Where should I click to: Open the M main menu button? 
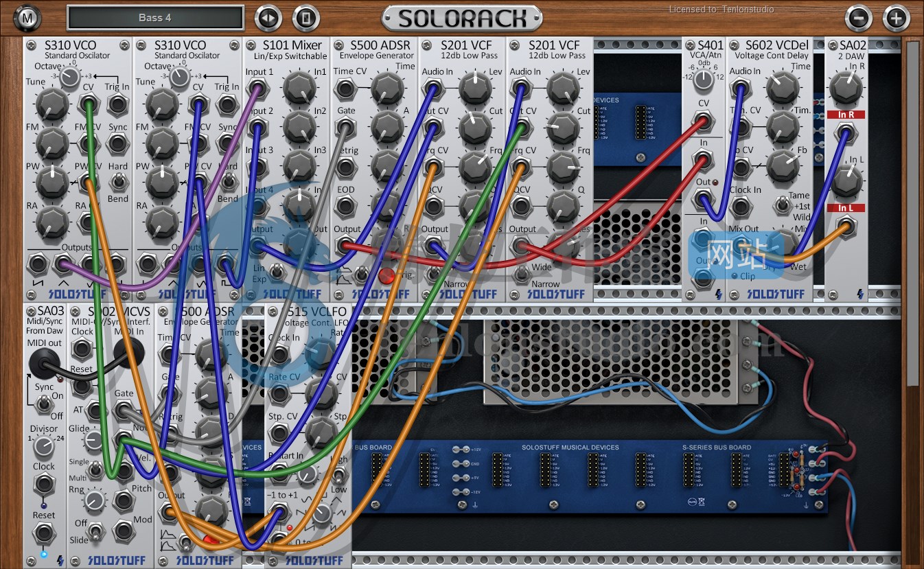[27, 18]
